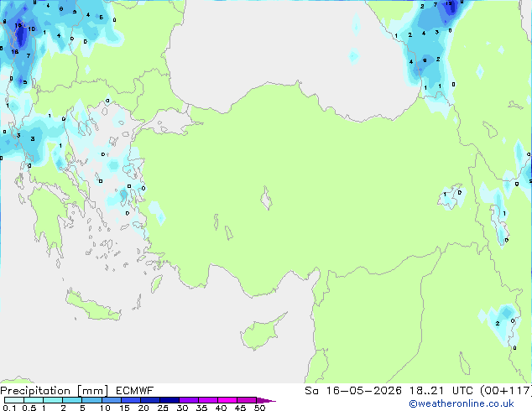This screenshot has height=411, width=532.
Task: Click the Crete island on the map
Action: (x=93, y=307)
